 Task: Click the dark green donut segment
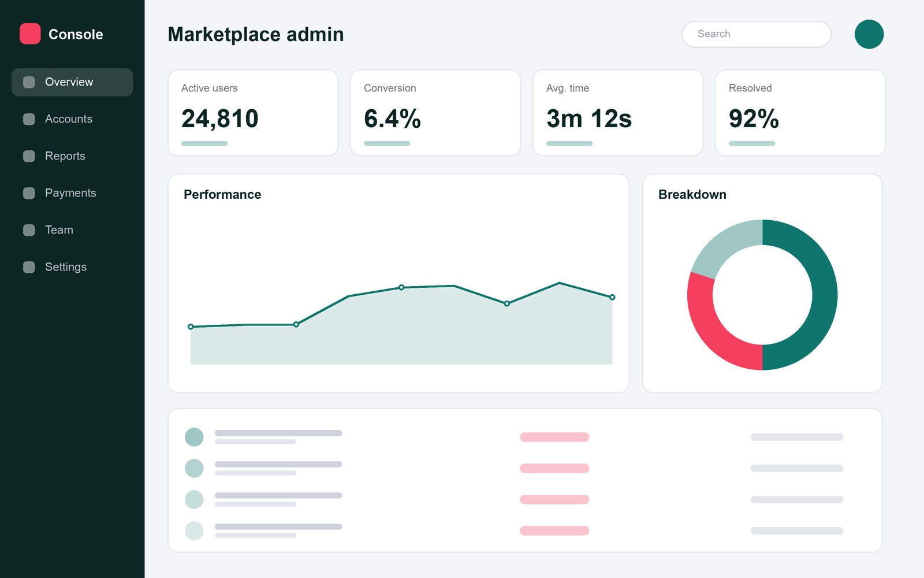click(x=825, y=295)
